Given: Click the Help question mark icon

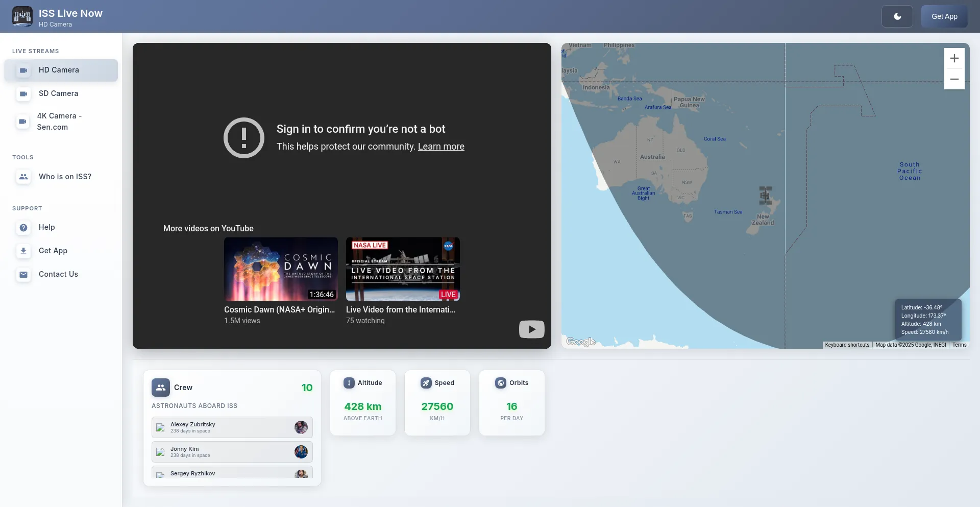Looking at the screenshot, I should (x=23, y=227).
